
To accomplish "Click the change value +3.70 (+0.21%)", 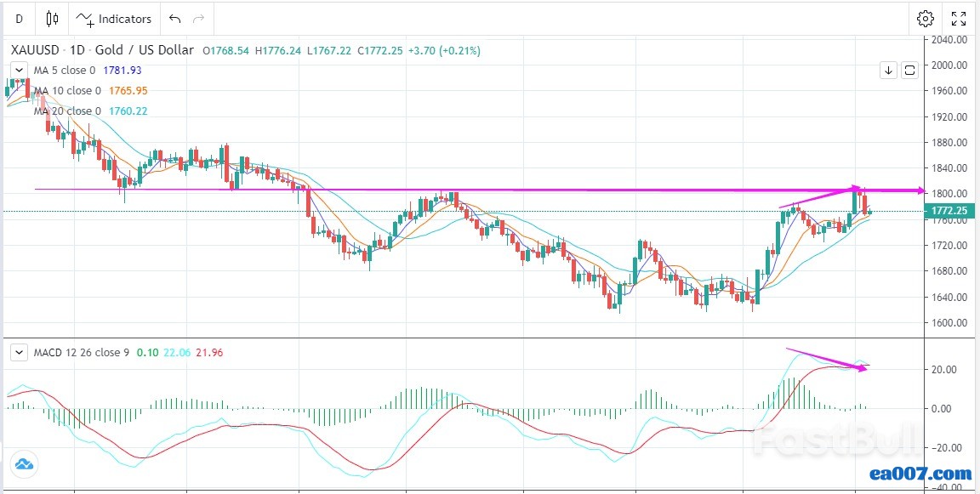I will pos(444,50).
